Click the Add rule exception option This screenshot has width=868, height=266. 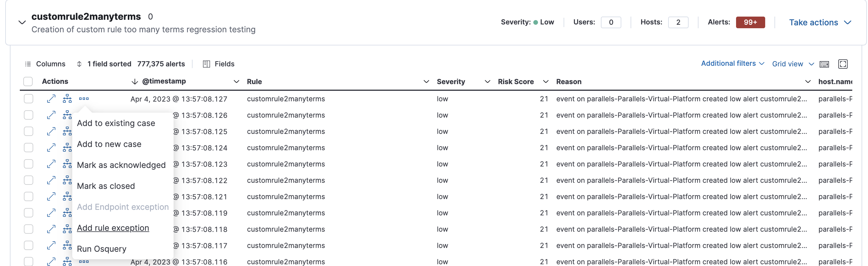(x=113, y=228)
